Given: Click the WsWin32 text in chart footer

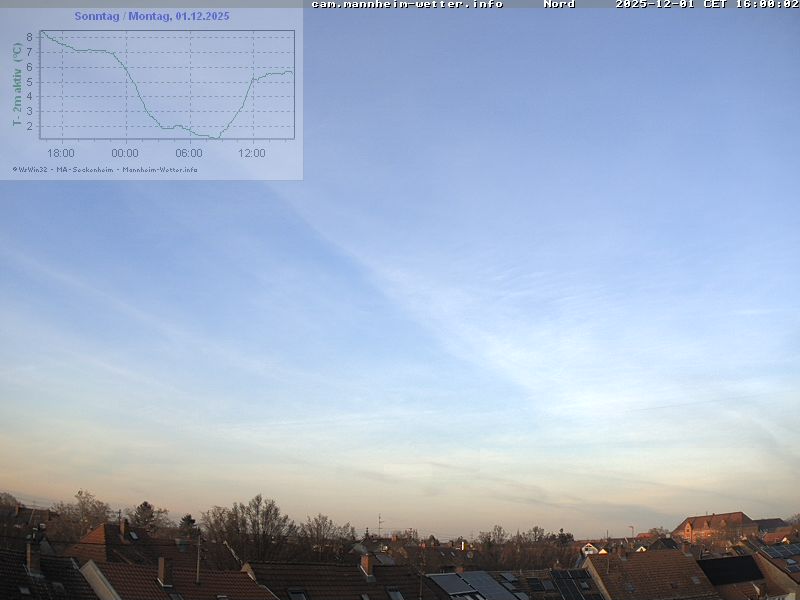Looking at the screenshot, I should [33, 169].
